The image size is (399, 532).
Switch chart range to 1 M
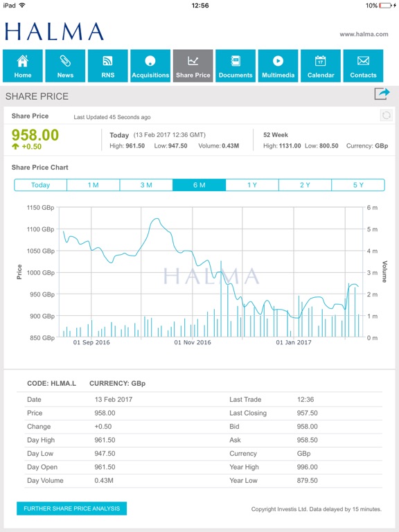point(94,185)
